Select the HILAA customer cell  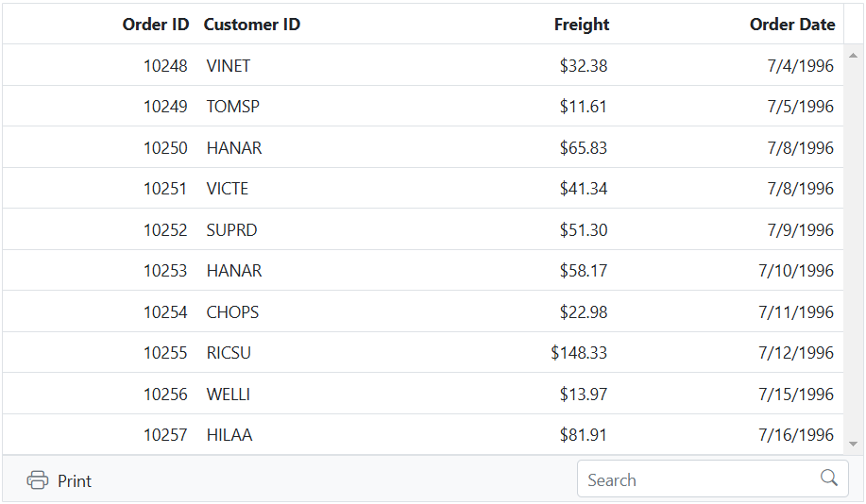click(x=229, y=435)
